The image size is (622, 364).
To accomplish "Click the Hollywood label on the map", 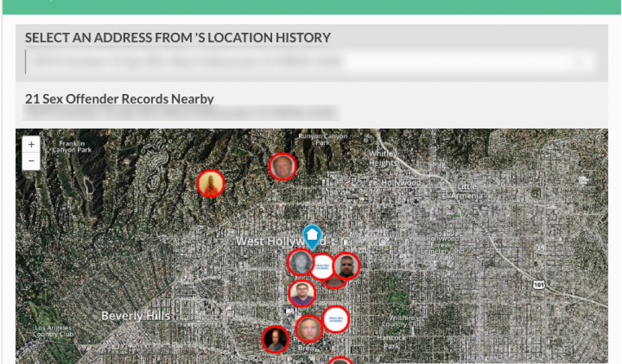I will [x=401, y=183].
